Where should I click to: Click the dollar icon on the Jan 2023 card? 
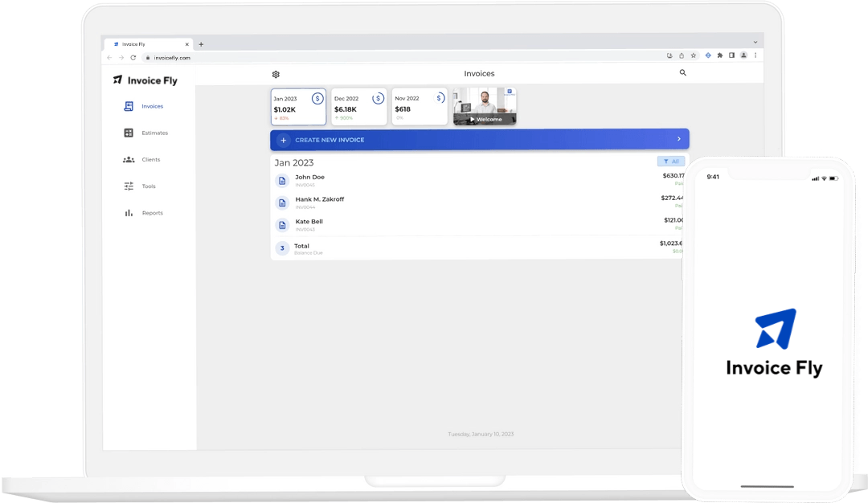click(317, 98)
